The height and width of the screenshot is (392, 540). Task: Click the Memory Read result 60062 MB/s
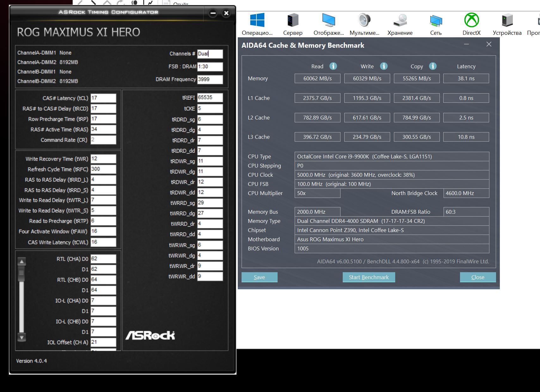point(317,78)
